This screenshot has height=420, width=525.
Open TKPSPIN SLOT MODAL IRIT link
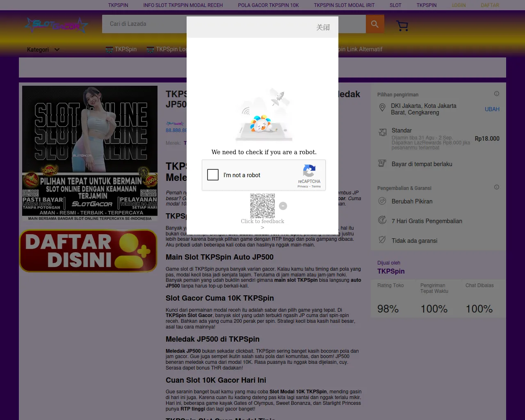[344, 5]
